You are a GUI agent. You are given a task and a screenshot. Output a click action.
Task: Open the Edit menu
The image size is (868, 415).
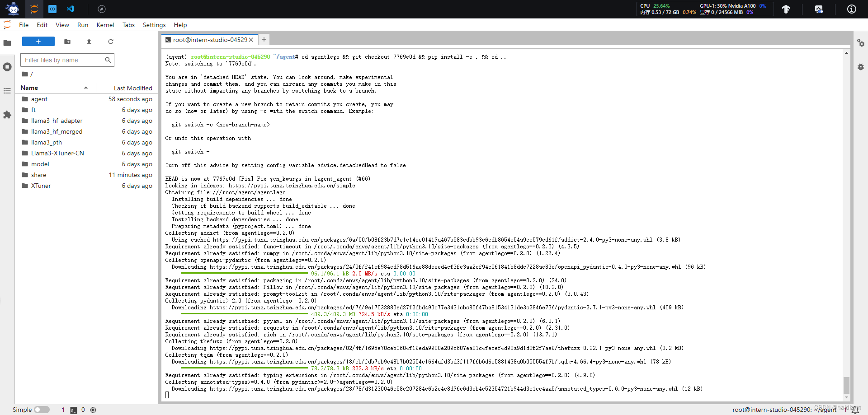[x=42, y=25]
